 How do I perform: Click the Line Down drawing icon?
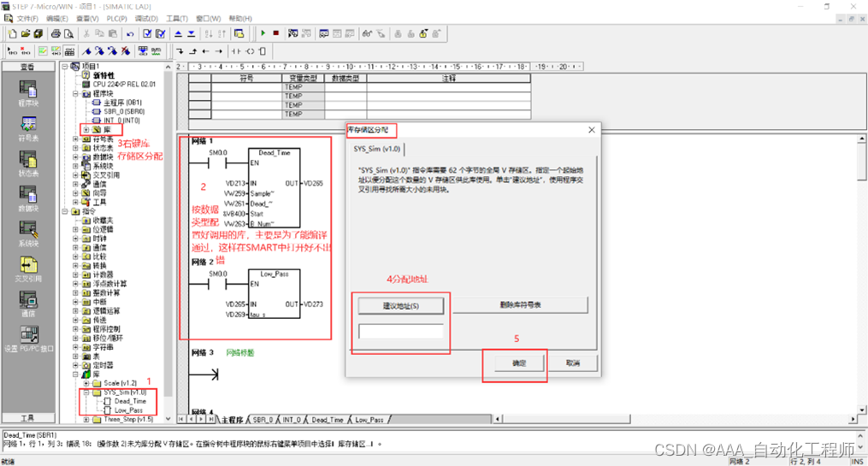click(180, 51)
